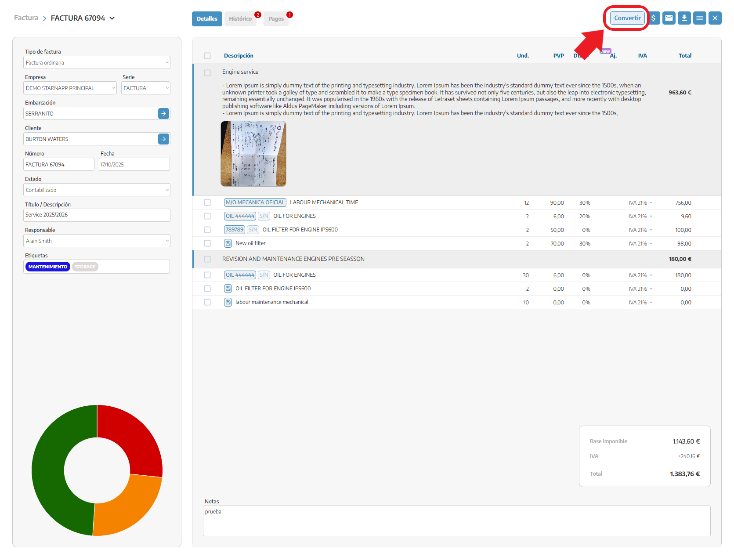Image resolution: width=734 pixels, height=560 pixels.
Task: Click document icon beside New oil filter
Action: [228, 243]
